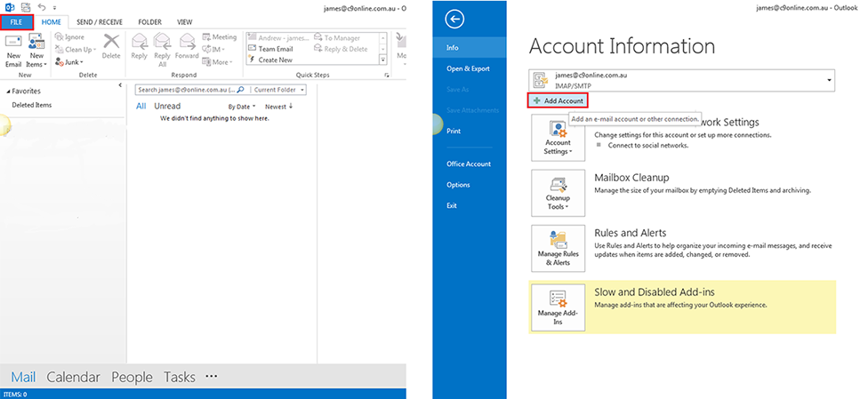
Task: Click the Add Account button
Action: 558,100
